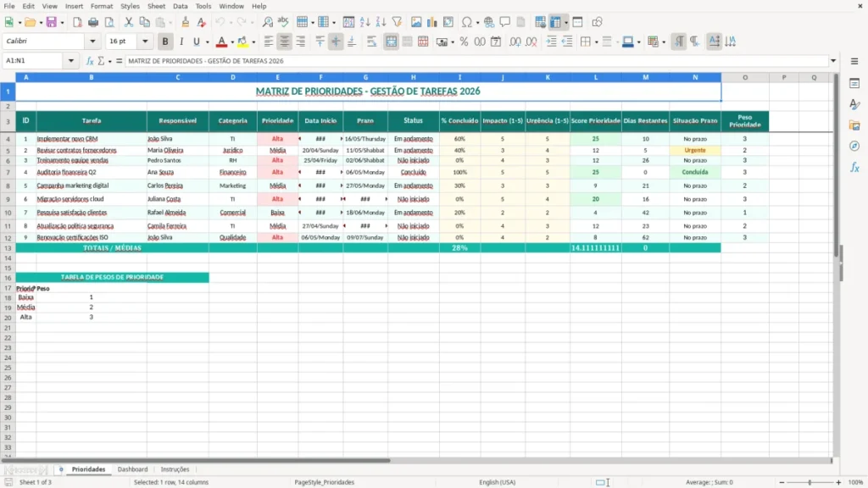Toggle Align Right
This screenshot has width=868, height=488.
(x=301, y=42)
